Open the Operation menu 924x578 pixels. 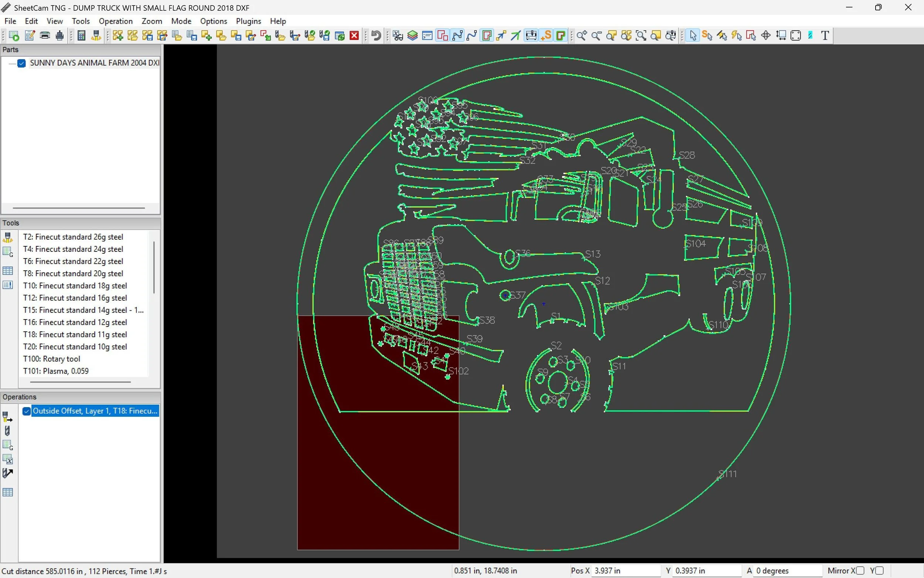point(115,21)
